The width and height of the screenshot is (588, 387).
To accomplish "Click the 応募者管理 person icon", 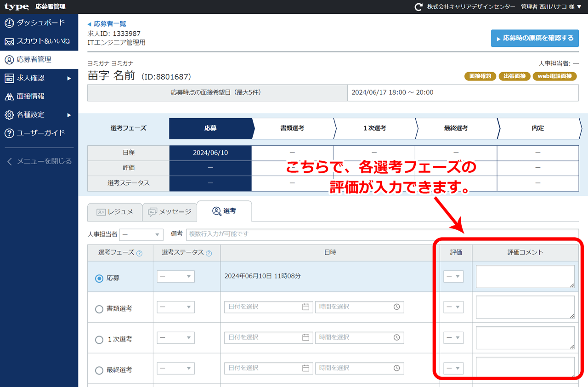I will click(9, 59).
